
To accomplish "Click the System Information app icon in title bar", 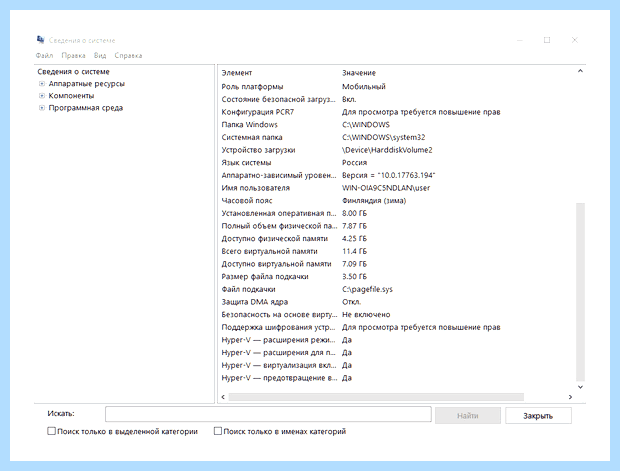I will click(40, 40).
